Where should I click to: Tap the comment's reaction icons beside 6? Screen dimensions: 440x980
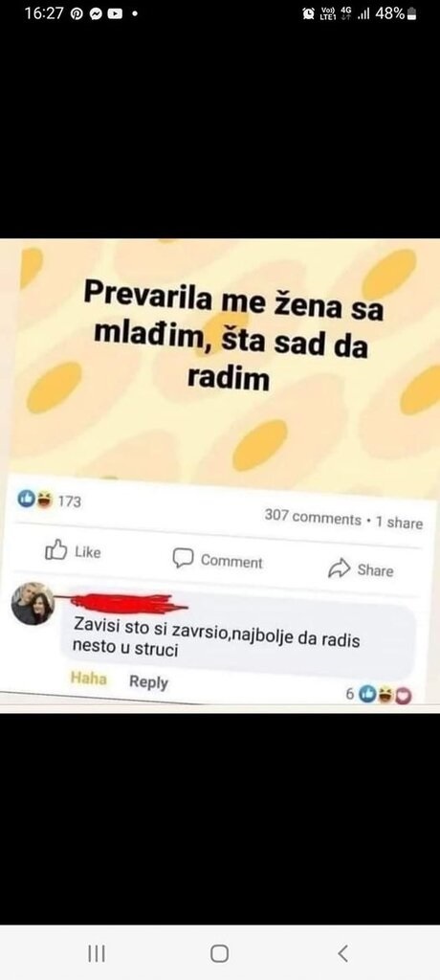pos(385,695)
